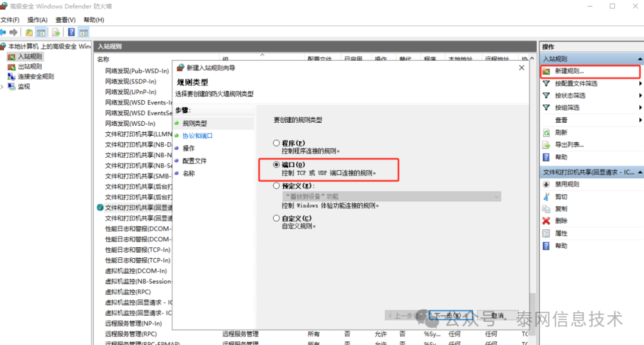
Task: Select 本地计算机 上的高级安全 root tree node
Action: coord(49,46)
